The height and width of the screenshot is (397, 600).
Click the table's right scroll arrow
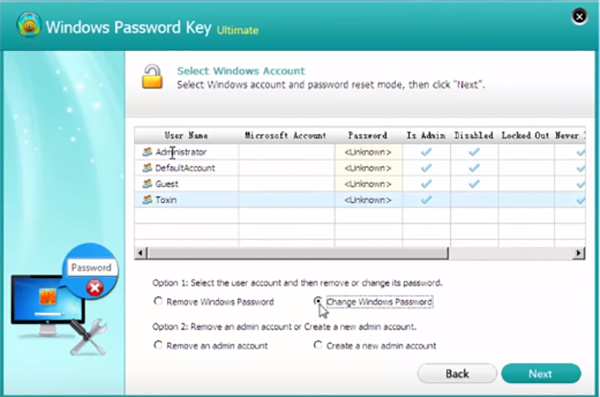tap(579, 253)
